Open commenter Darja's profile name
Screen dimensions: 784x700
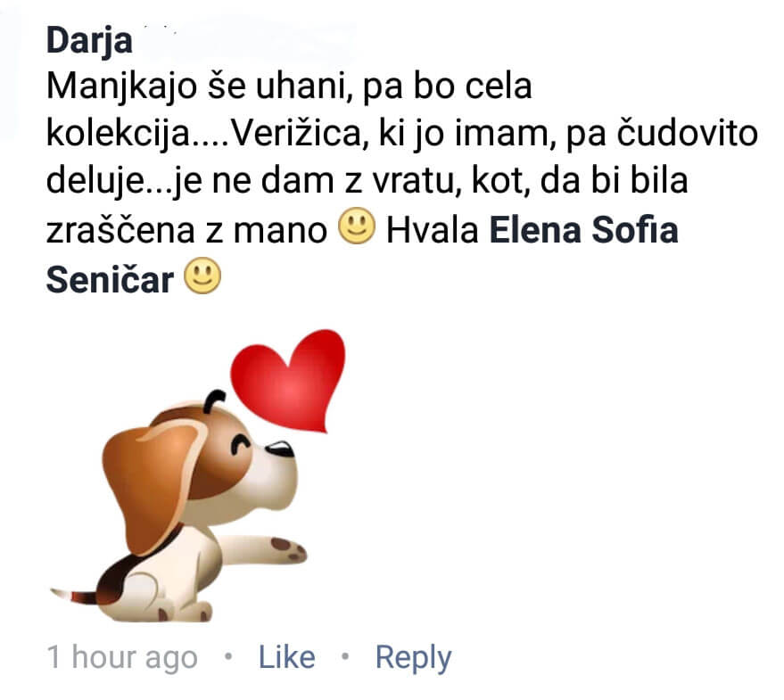(x=89, y=40)
